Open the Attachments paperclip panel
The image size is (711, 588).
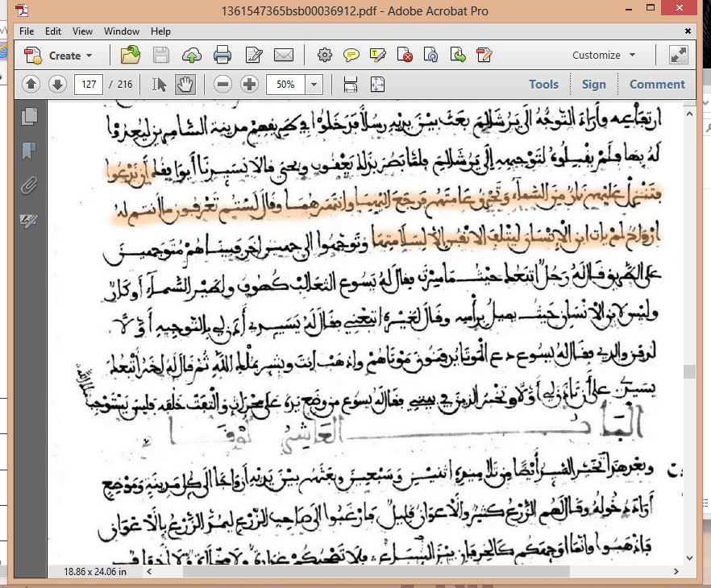point(29,185)
